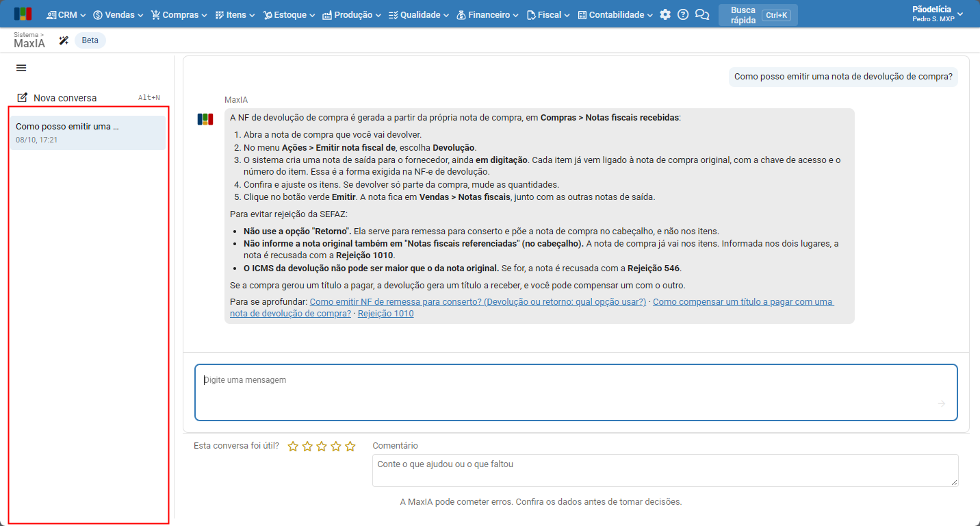Image resolution: width=980 pixels, height=526 pixels.
Task: Click the Comentário text area
Action: (x=665, y=471)
